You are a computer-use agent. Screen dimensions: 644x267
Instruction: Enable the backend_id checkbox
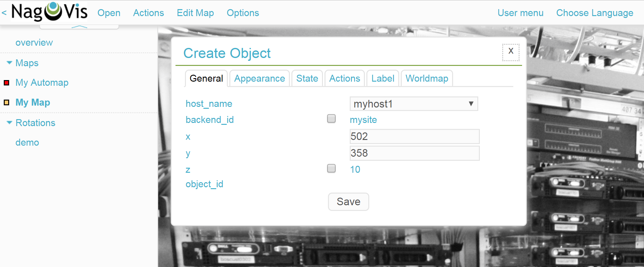[331, 119]
